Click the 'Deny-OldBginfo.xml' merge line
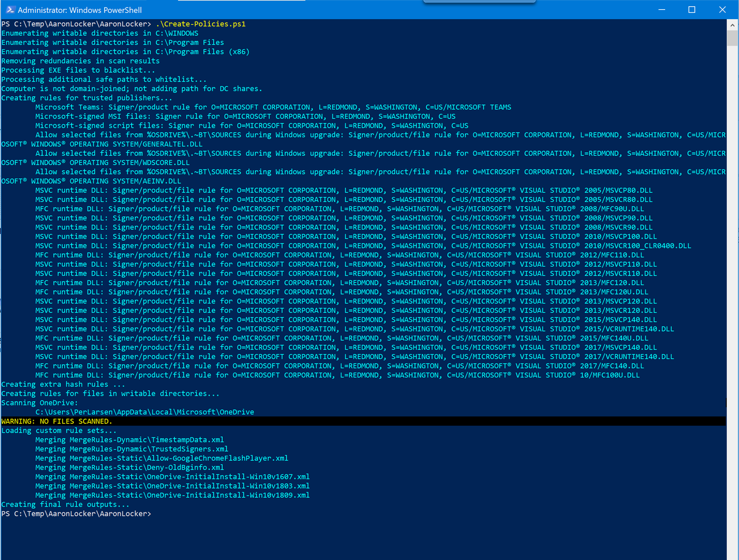This screenshot has height=560, width=739. pyautogui.click(x=130, y=468)
